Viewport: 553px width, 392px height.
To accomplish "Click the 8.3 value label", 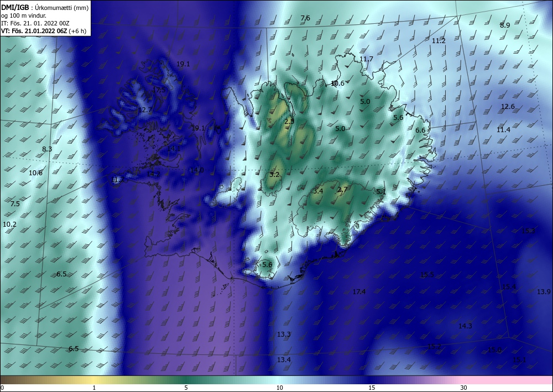I will [47, 149].
